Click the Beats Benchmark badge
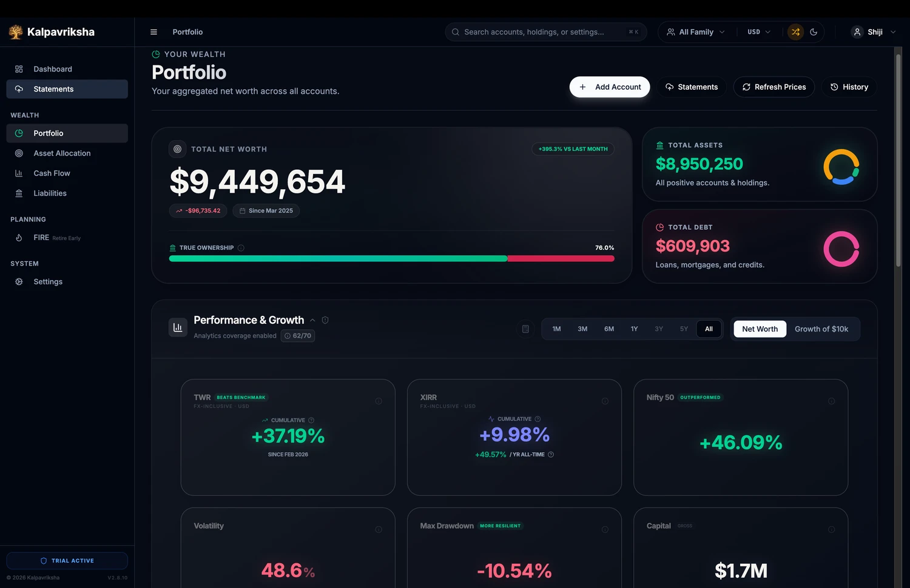Screen dimensions: 910x588 pos(241,398)
